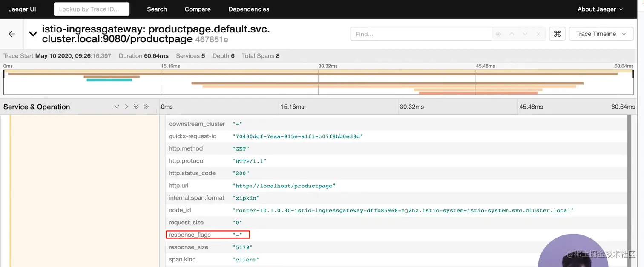Viewport: 644px width, 267px height.
Task: Open the About Jaeger menu
Action: [600, 9]
